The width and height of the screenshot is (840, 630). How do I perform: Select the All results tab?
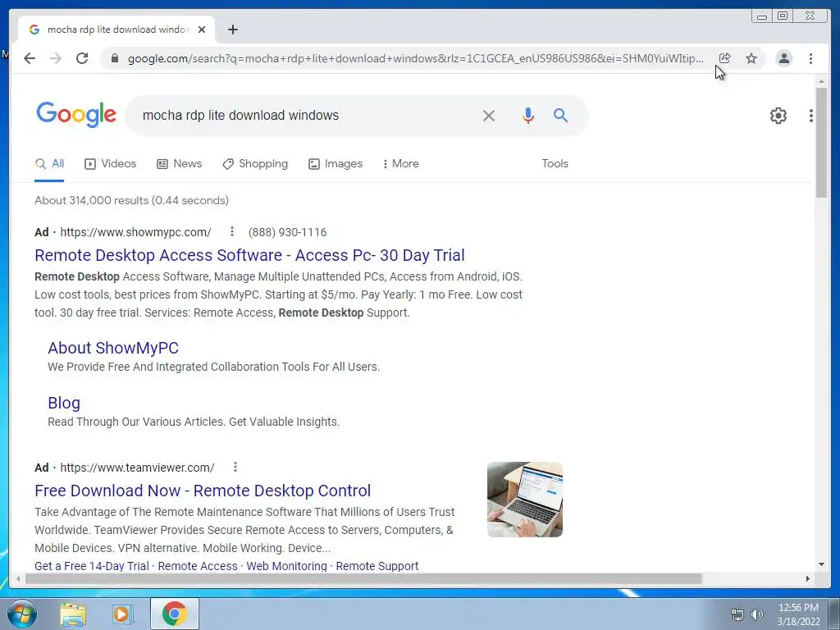click(49, 164)
